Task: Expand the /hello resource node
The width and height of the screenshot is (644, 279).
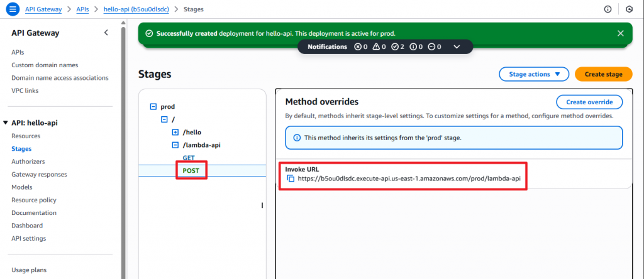Action: (x=175, y=132)
